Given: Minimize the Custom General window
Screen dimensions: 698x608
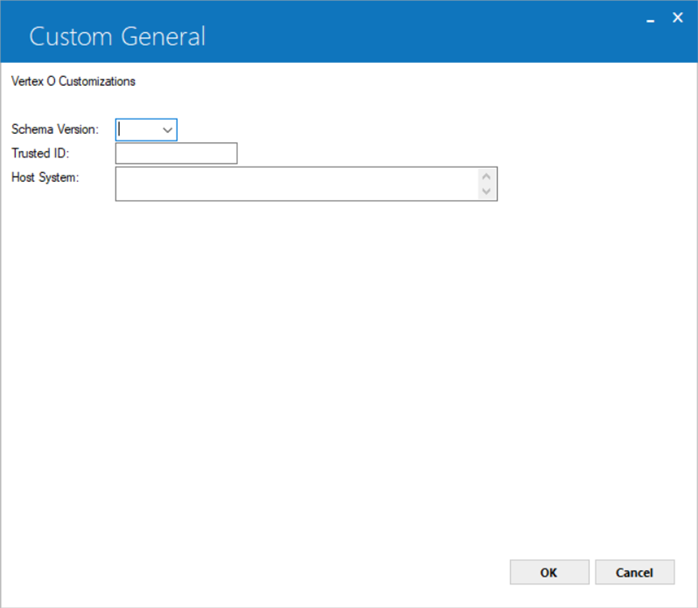Looking at the screenshot, I should [x=650, y=19].
